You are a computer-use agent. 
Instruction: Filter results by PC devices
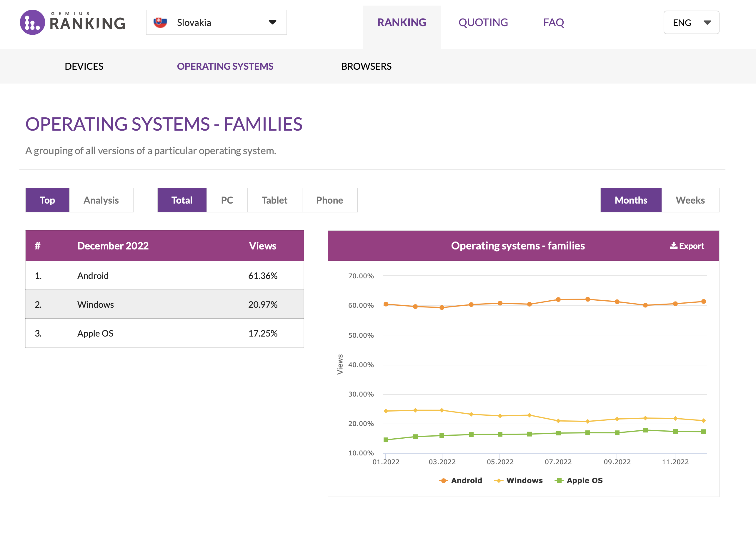point(227,200)
